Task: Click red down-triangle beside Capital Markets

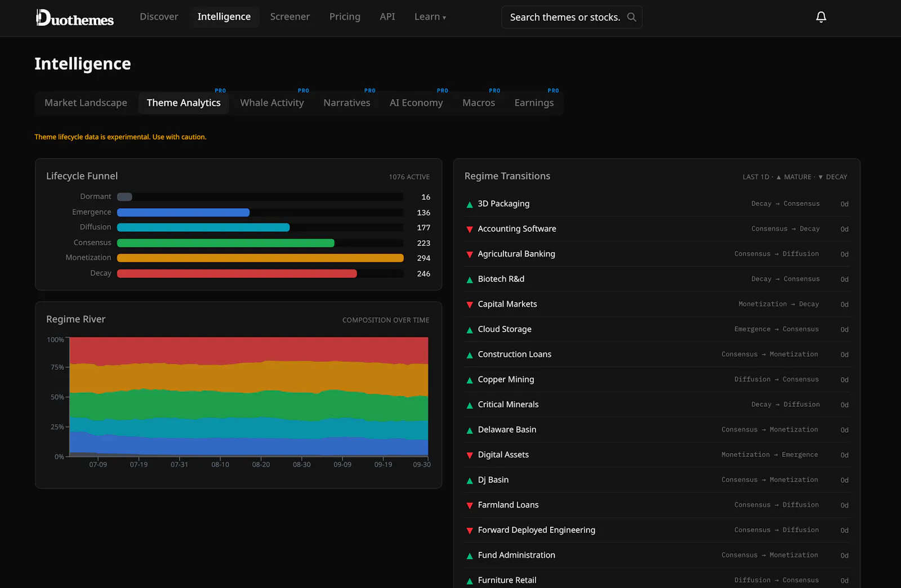Action: pyautogui.click(x=470, y=305)
